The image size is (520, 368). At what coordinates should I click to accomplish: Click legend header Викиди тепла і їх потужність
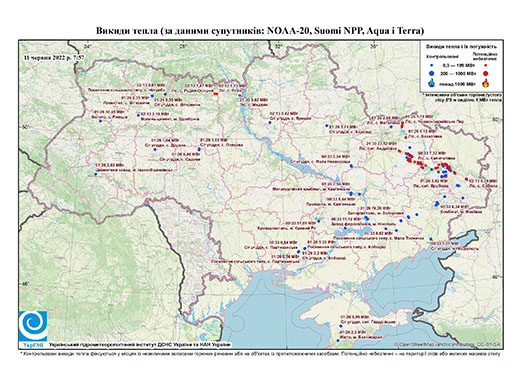coord(462,47)
